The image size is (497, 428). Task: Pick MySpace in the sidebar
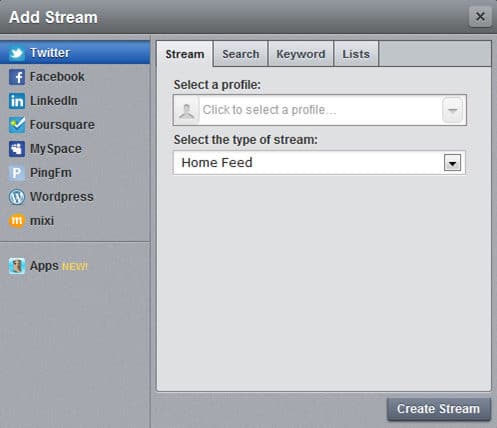click(x=56, y=149)
